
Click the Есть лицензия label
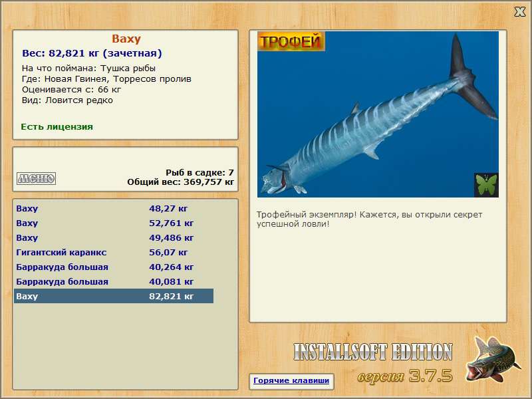click(57, 126)
